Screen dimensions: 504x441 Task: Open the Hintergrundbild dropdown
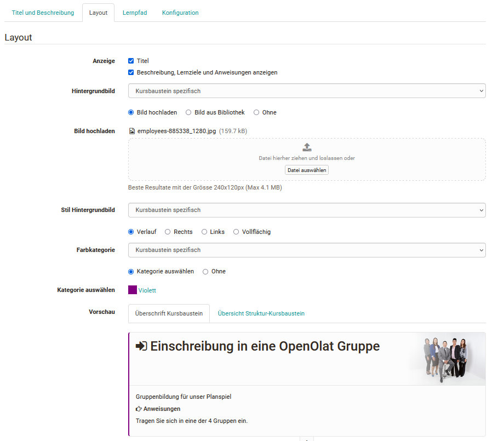click(307, 91)
